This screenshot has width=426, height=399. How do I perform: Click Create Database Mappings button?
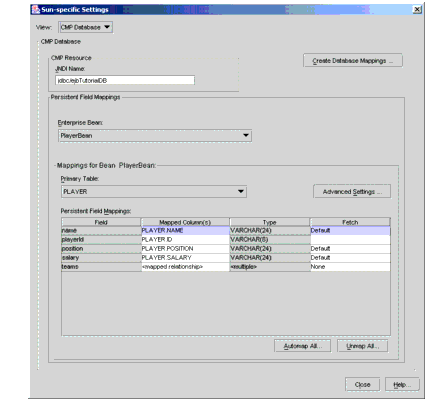(353, 61)
